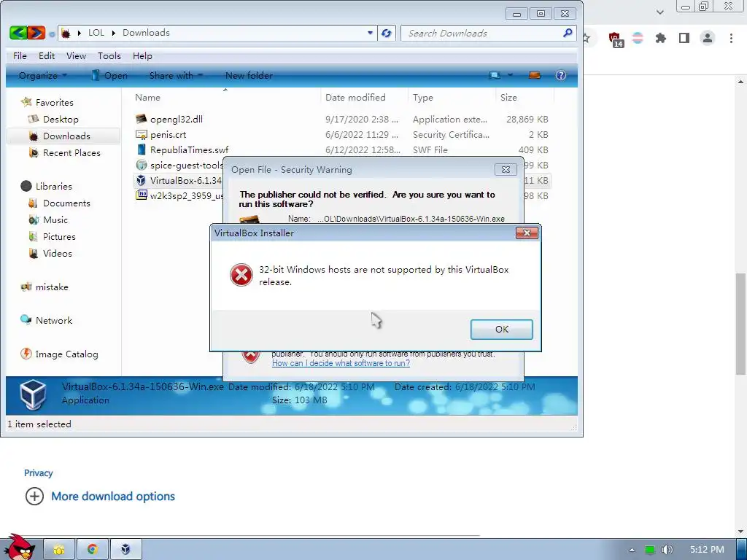Screen dimensions: 747x560
Task: Sort by the Size column header
Action: pyautogui.click(x=508, y=97)
